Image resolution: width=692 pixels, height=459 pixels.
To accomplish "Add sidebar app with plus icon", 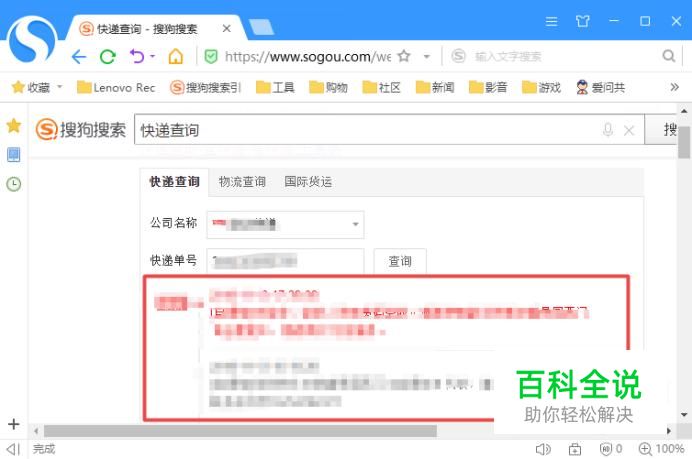I will tap(14, 424).
